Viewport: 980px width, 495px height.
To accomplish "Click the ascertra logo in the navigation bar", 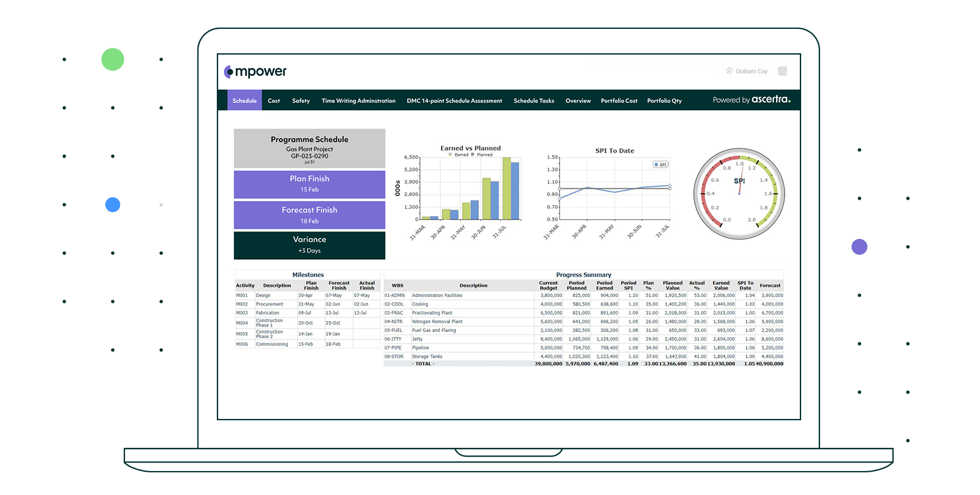I will [771, 99].
